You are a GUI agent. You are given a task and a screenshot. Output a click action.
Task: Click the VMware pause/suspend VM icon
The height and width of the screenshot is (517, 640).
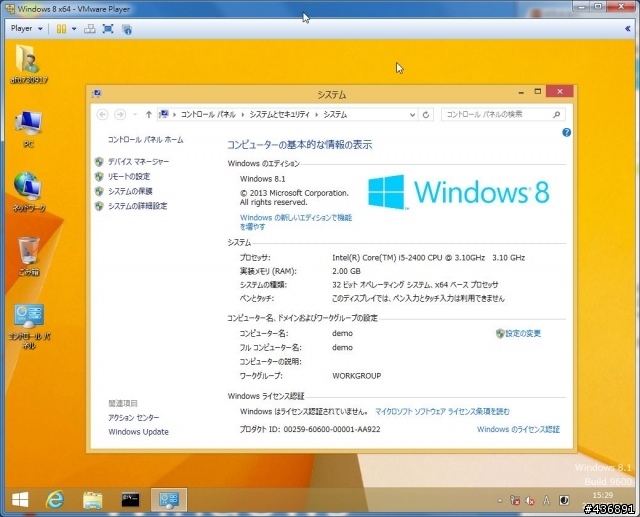pyautogui.click(x=61, y=29)
